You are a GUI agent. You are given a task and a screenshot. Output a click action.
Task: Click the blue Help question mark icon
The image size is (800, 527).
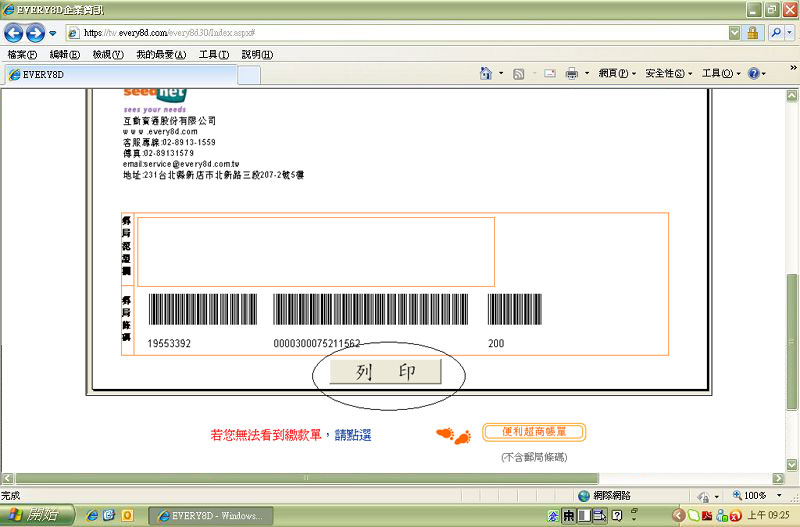tap(753, 74)
